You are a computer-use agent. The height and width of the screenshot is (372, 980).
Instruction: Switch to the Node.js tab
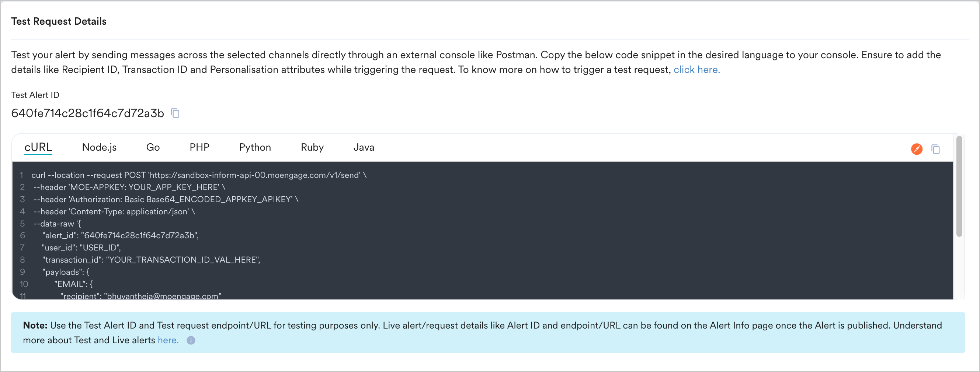coord(99,147)
